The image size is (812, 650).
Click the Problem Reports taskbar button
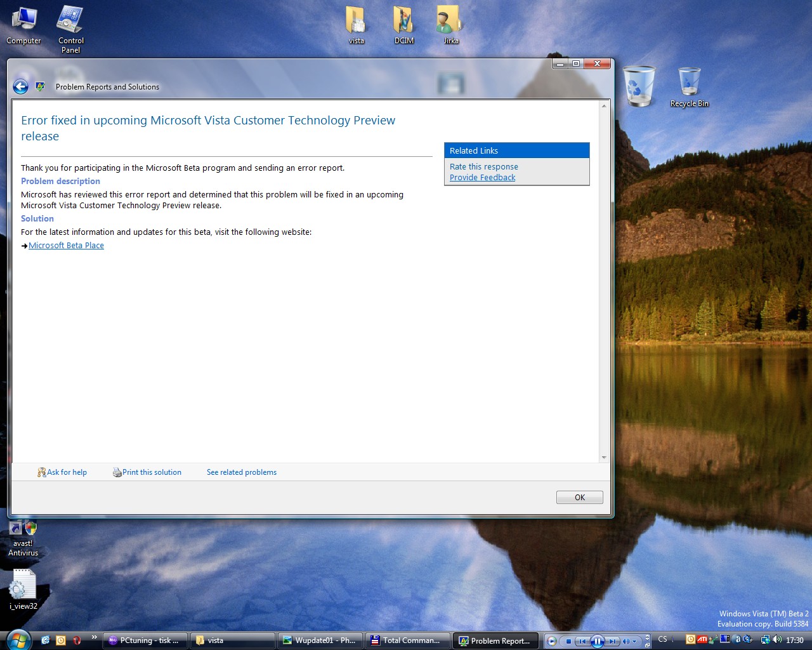(x=495, y=640)
